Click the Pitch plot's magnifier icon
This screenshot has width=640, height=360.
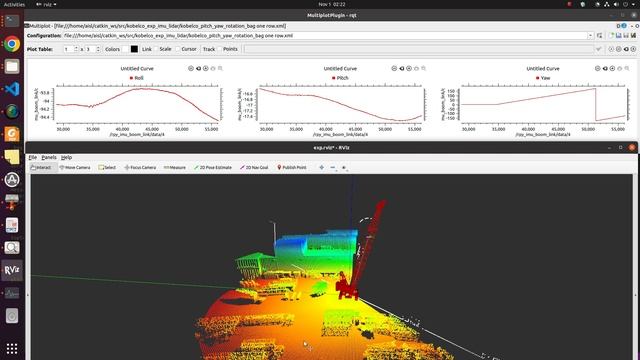coord(424,69)
